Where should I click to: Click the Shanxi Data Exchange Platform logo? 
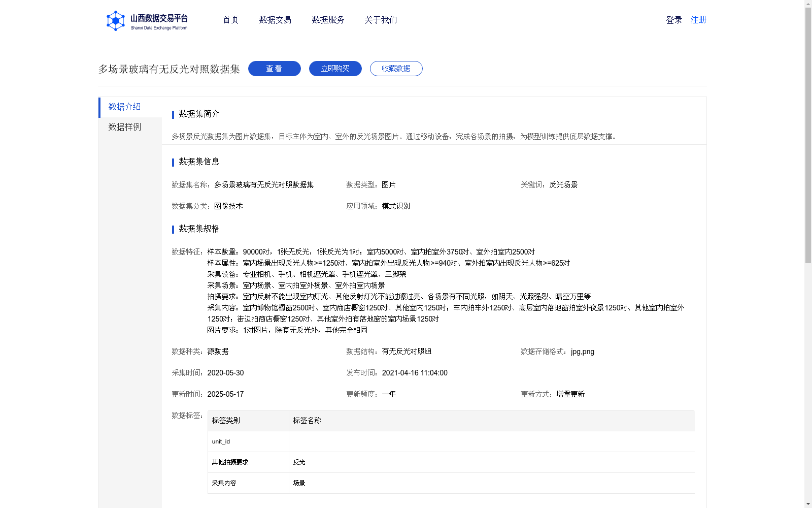coord(147,21)
